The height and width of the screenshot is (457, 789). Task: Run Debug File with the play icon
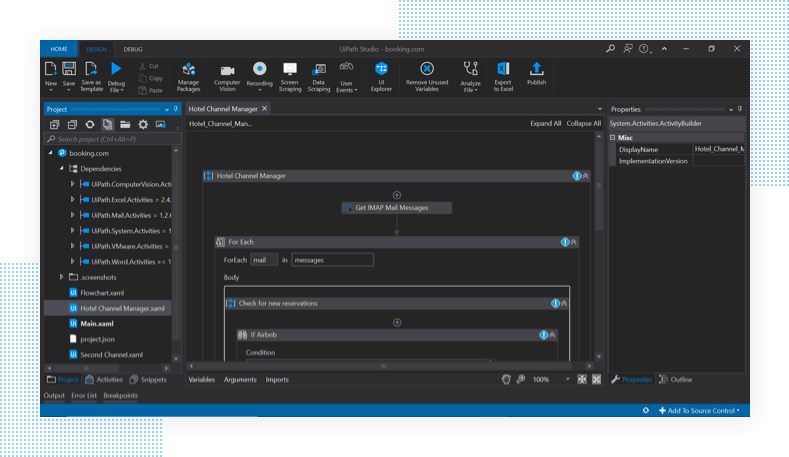pos(116,68)
